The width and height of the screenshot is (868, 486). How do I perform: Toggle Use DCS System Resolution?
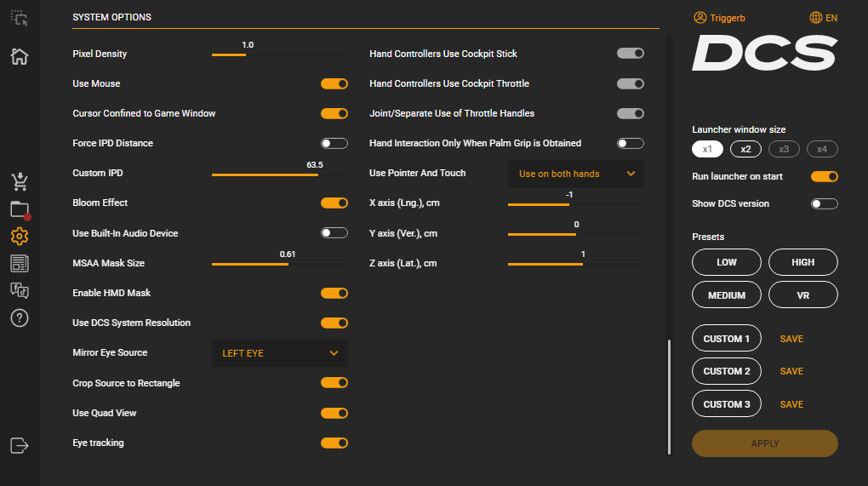click(x=334, y=323)
